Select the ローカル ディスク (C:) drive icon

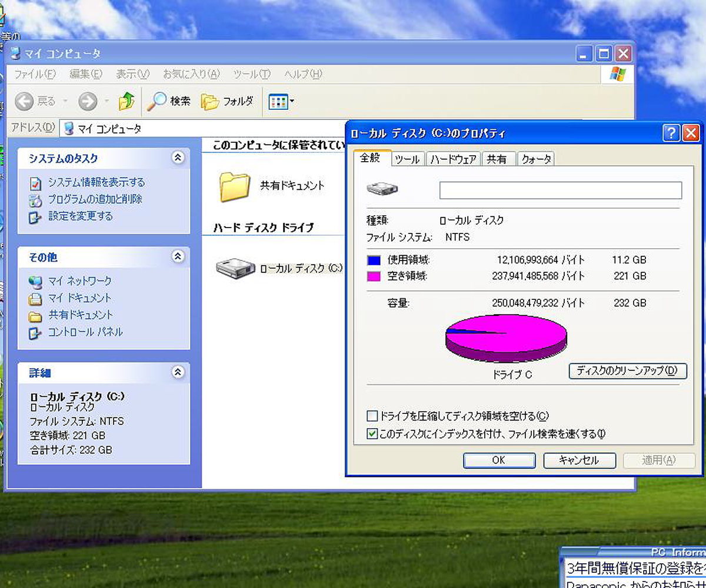234,268
